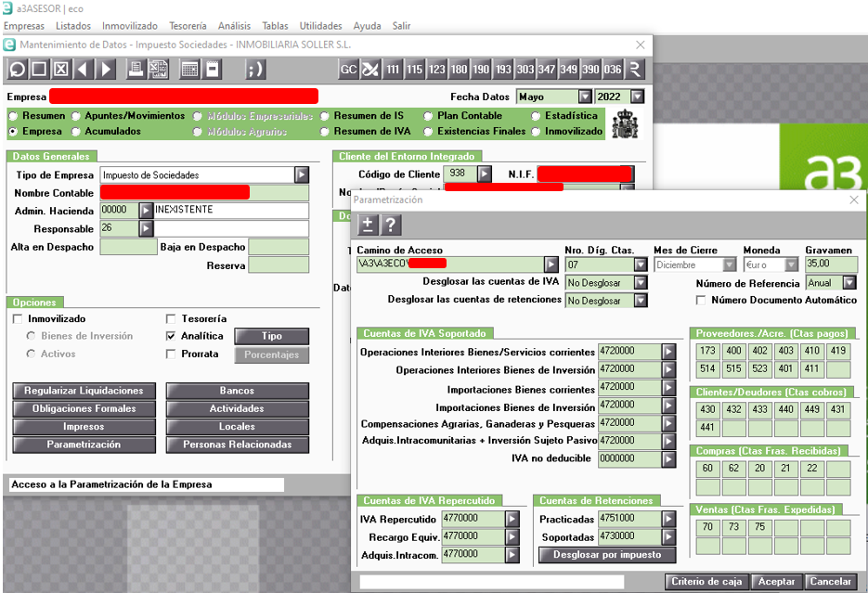Click the refresh circular arrow toolbar icon
This screenshot has width=868, height=593.
(17, 70)
